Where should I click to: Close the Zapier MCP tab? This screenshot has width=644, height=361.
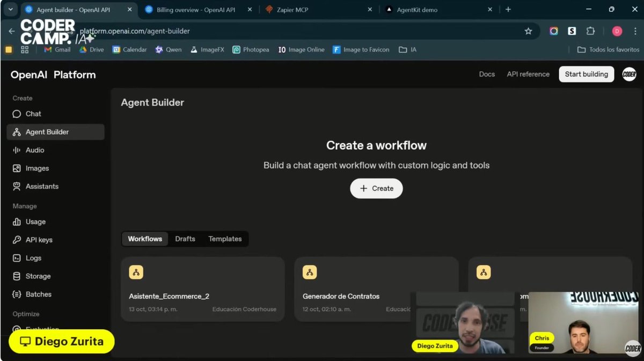(x=370, y=10)
